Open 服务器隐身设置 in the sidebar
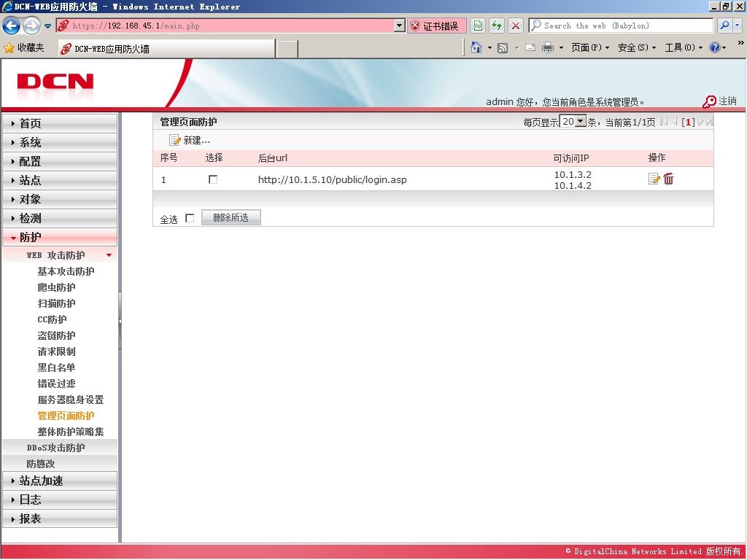 click(71, 400)
